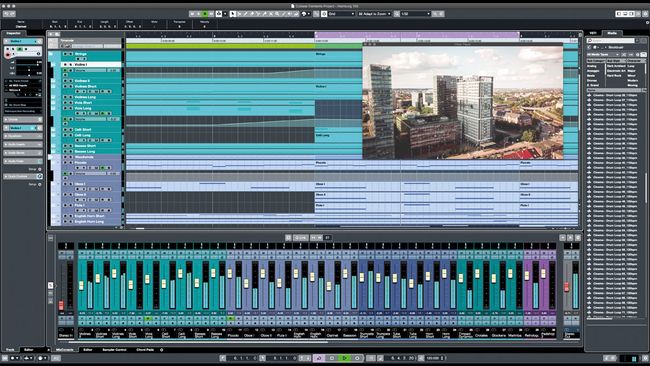Open the Grid snap type dropdown
Viewport: 650px width, 366px height.
[342, 14]
